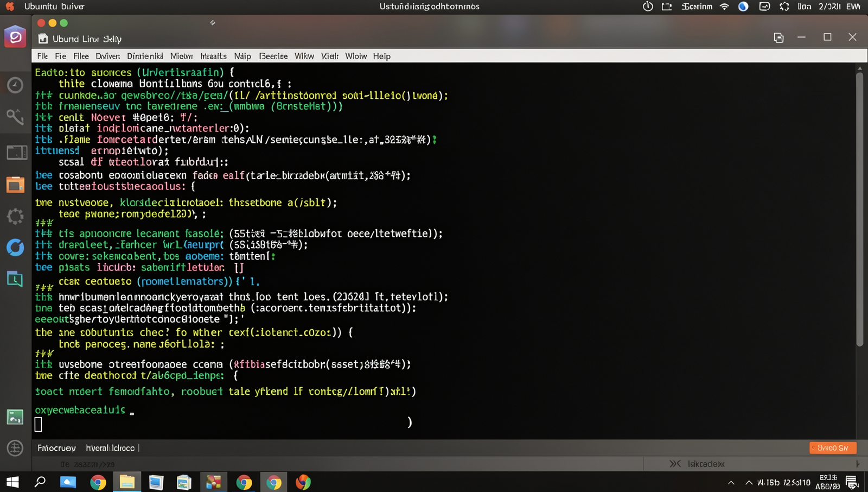Click the clock text in the top bar

829,7
